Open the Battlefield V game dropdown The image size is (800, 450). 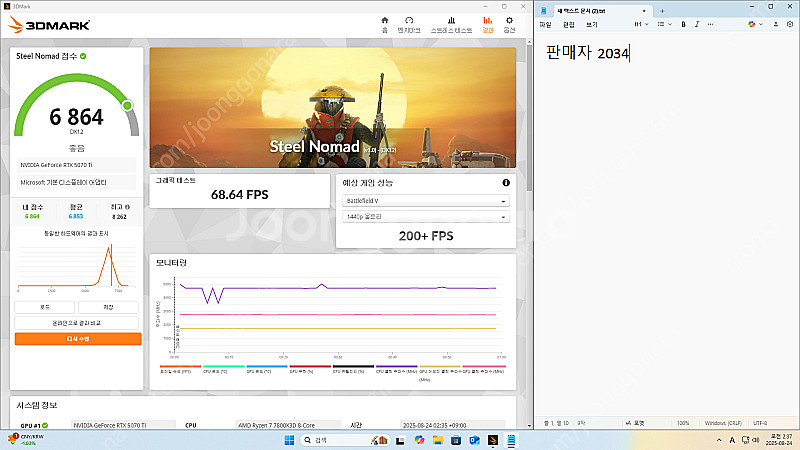tap(426, 201)
